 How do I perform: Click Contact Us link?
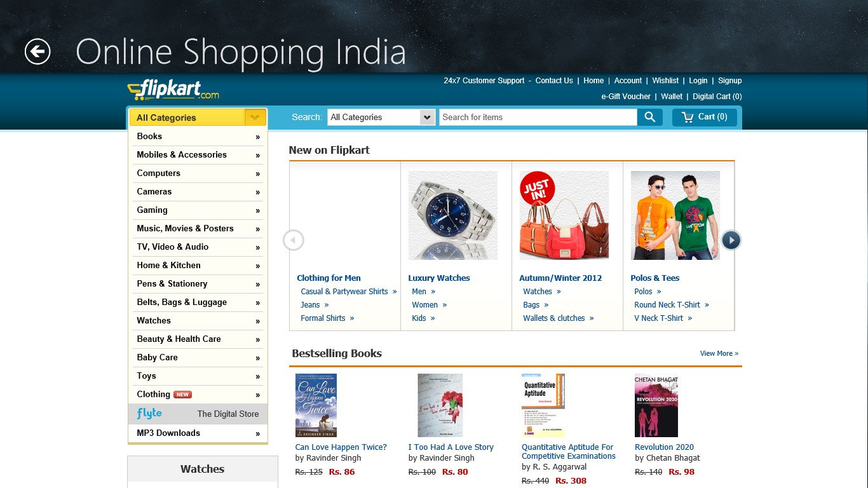tap(554, 81)
